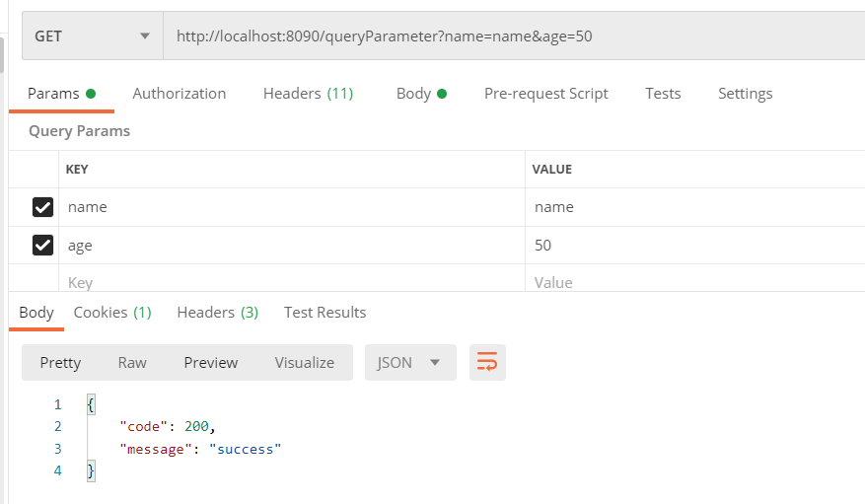
Task: Open the request Settings tab
Action: (745, 94)
